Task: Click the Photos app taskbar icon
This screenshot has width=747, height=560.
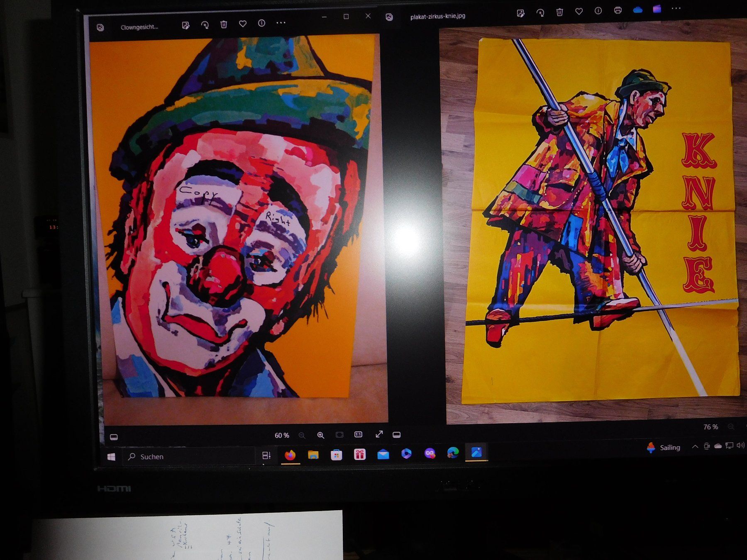Action: pyautogui.click(x=476, y=452)
